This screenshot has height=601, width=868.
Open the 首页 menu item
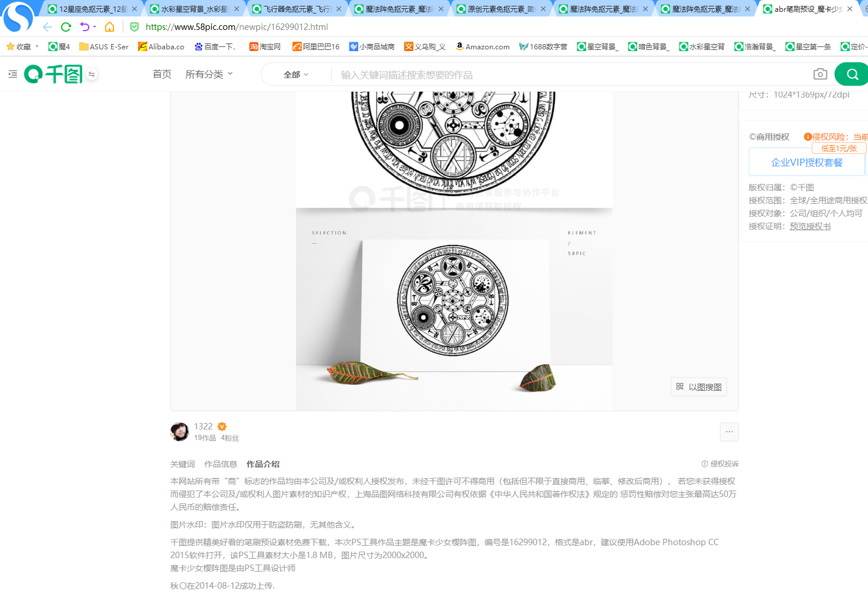tap(162, 74)
